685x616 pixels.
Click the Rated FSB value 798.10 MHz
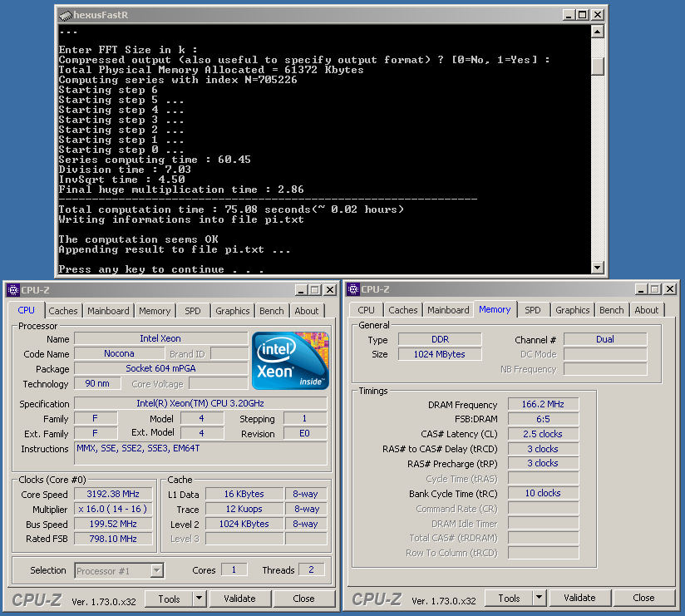pos(113,539)
